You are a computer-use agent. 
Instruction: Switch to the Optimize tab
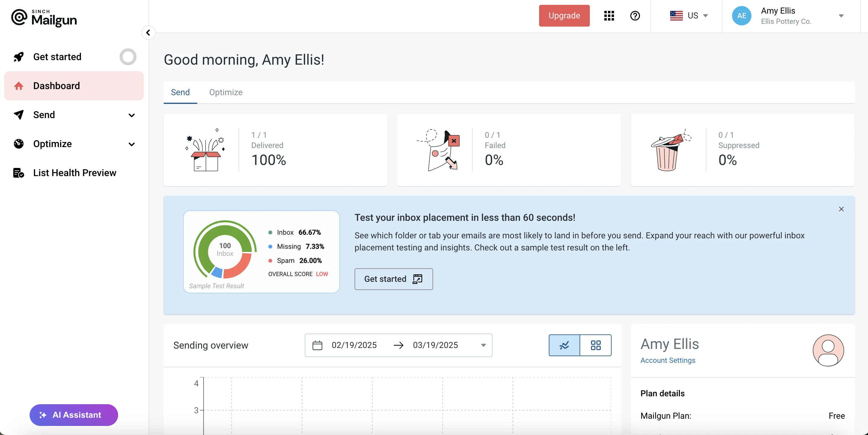pyautogui.click(x=225, y=92)
